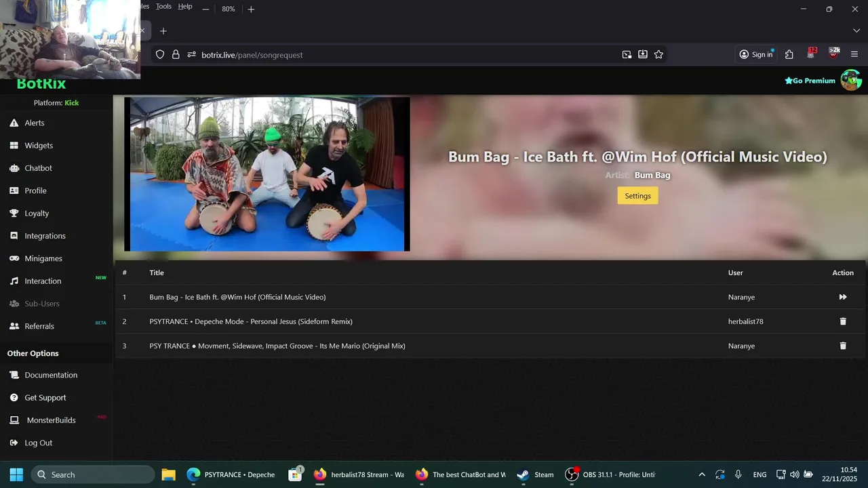The width and height of the screenshot is (868, 488).
Task: Click the Bum Bag music video player
Action: [267, 174]
